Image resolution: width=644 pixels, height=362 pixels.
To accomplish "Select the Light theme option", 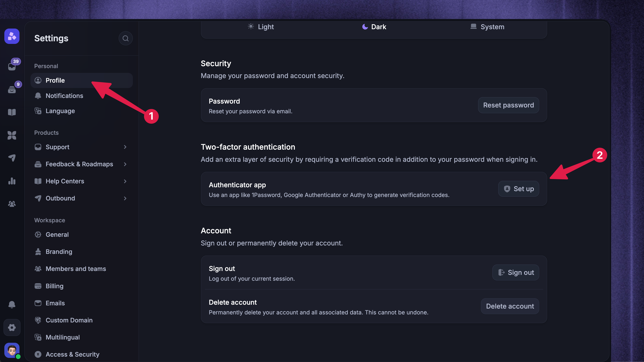I will click(x=261, y=27).
